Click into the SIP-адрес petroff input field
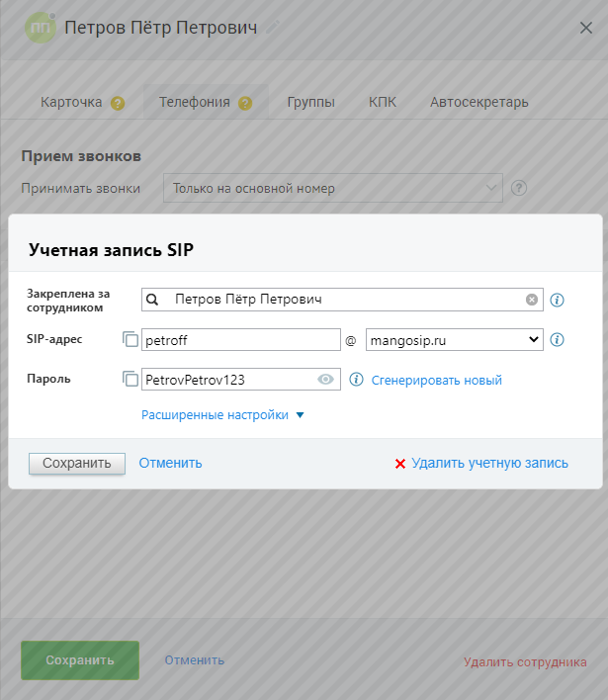The width and height of the screenshot is (608, 700). coord(241,340)
